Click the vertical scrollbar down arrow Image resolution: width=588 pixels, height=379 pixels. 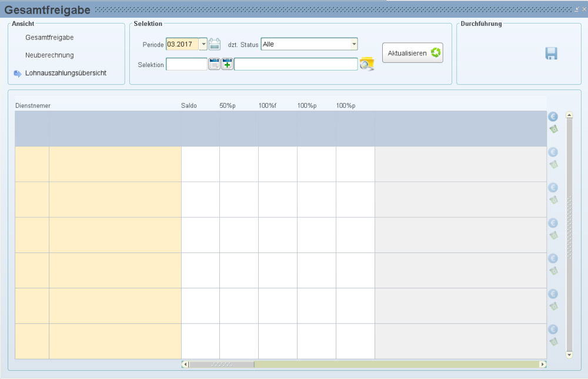pyautogui.click(x=569, y=355)
